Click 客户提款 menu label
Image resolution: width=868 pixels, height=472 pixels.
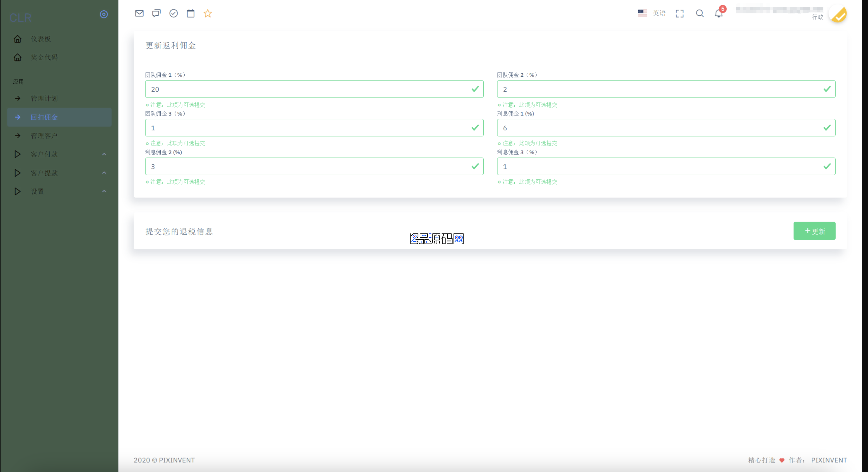[x=44, y=173]
